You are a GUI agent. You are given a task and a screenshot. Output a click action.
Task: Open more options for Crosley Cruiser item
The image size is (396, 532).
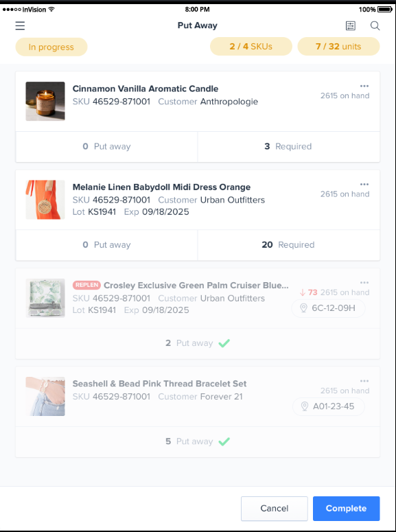364,283
